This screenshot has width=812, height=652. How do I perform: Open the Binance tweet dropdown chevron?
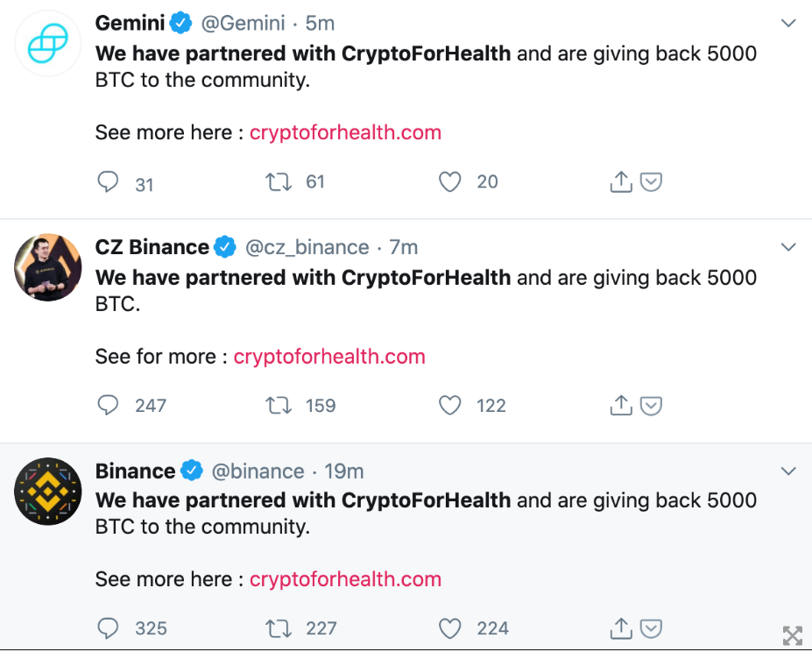(x=788, y=471)
